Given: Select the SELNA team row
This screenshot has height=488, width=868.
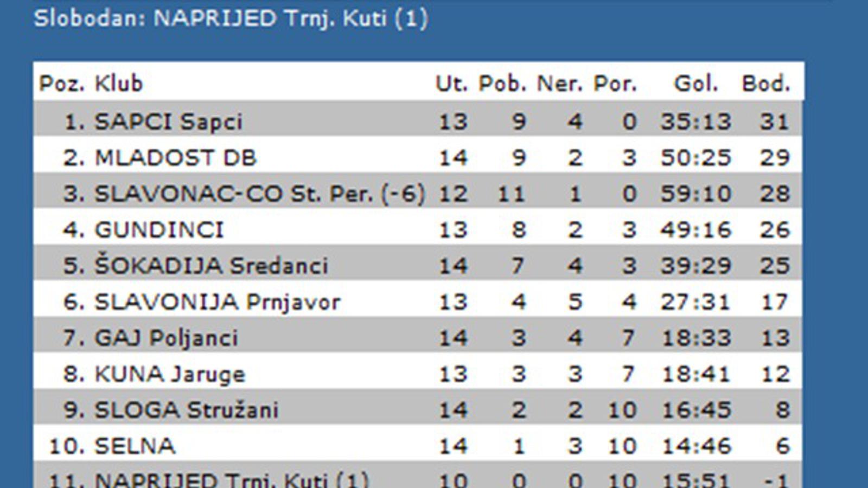Looking at the screenshot, I should point(418,446).
